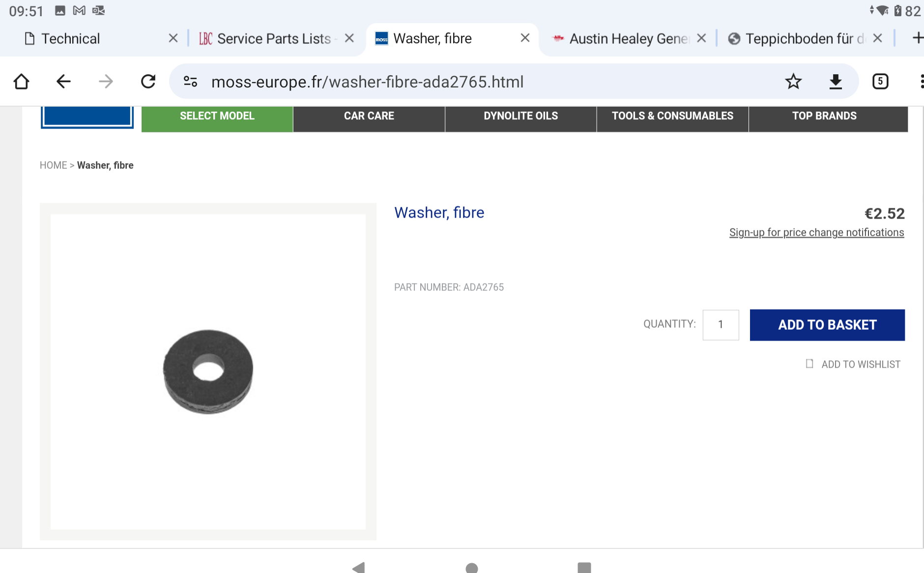Screen dimensions: 924x573
Task: Open the TOOLS & CONSUMABLES menu
Action: tap(672, 118)
